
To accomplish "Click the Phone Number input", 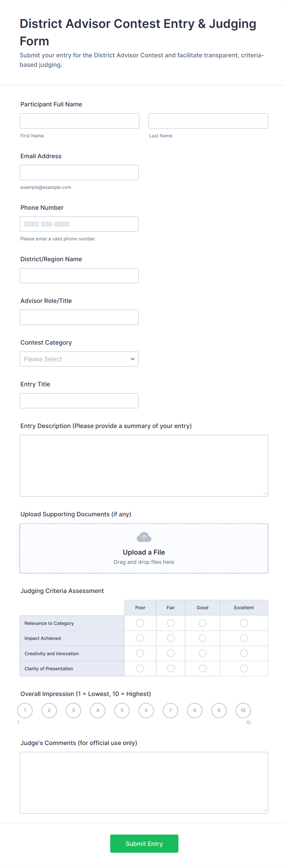I will click(x=79, y=224).
